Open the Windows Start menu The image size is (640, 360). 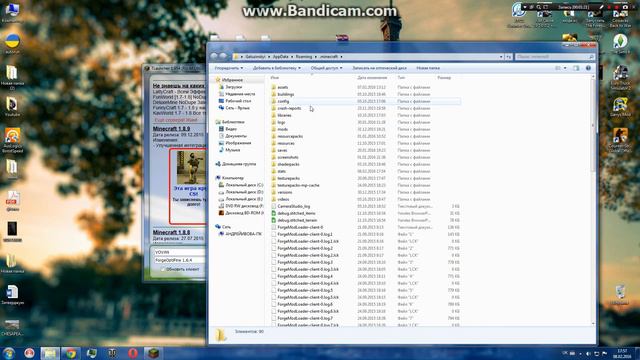point(9,353)
